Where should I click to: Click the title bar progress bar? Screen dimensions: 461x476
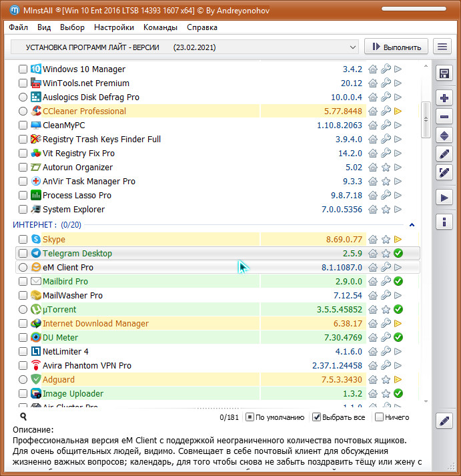click(414, 9)
